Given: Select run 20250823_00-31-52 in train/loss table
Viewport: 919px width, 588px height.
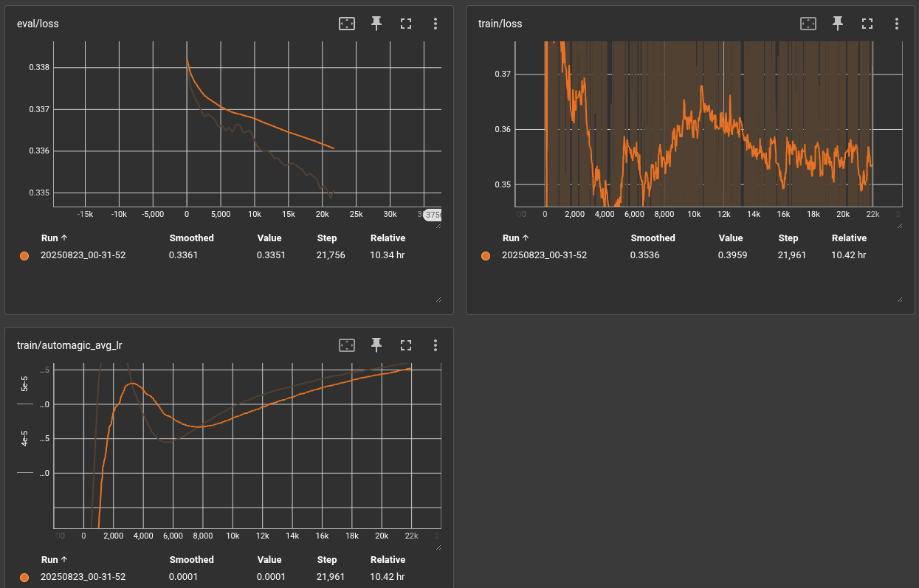Looking at the screenshot, I should 544,255.
